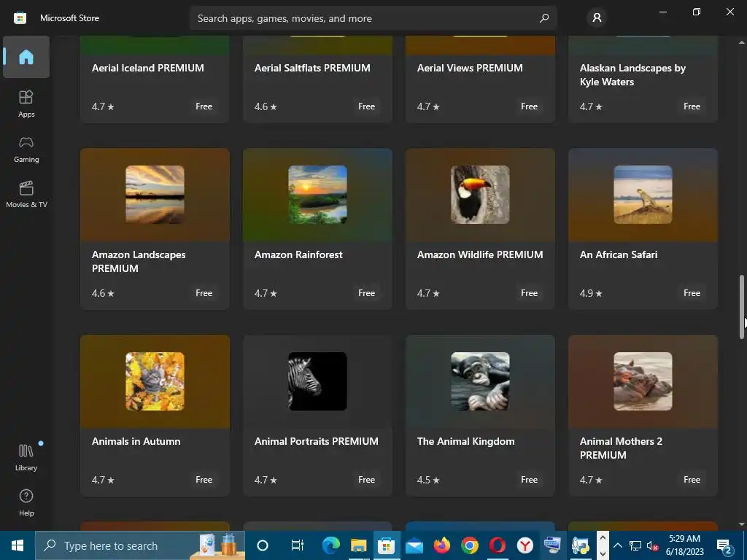The width and height of the screenshot is (747, 560).
Task: Click the vertical scrollbar thumb
Action: coord(742,307)
